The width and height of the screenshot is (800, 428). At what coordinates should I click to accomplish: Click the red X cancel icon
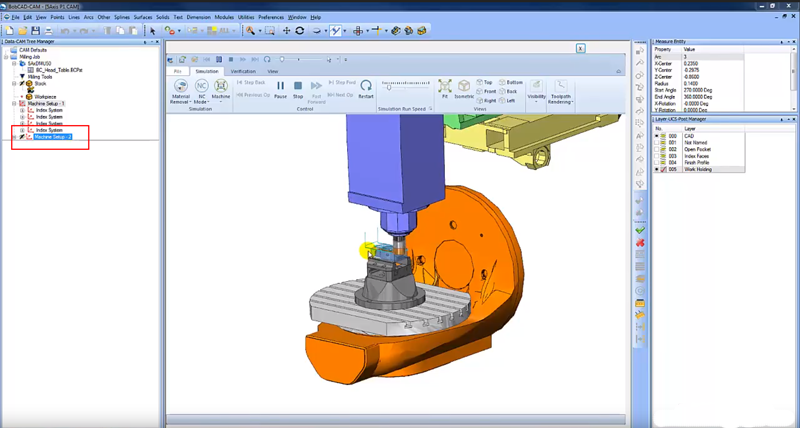coord(640,243)
